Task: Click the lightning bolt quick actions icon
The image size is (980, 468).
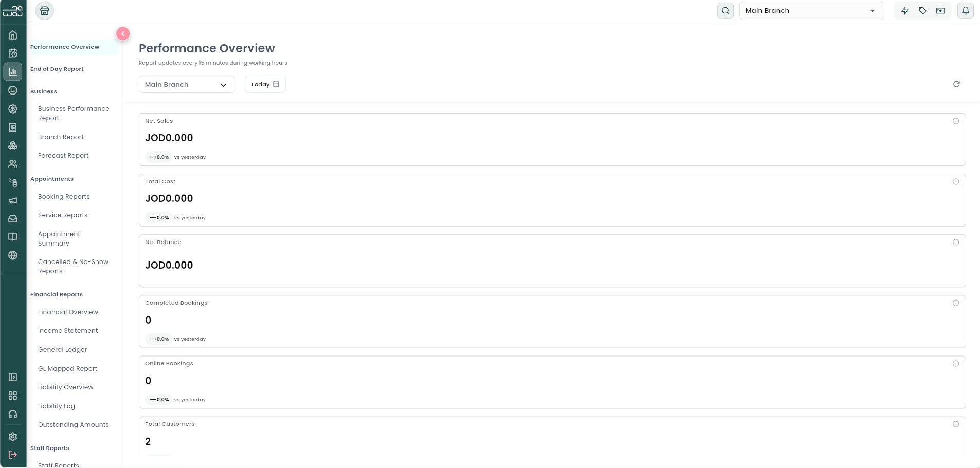Action: pos(905,11)
